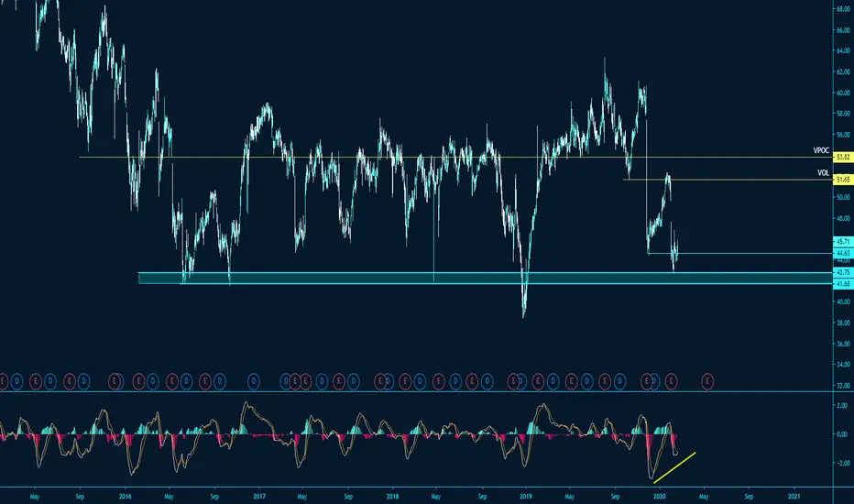This screenshot has width=854, height=504.
Task: Click the -2.00 oscillator scale value
Action: [841, 463]
